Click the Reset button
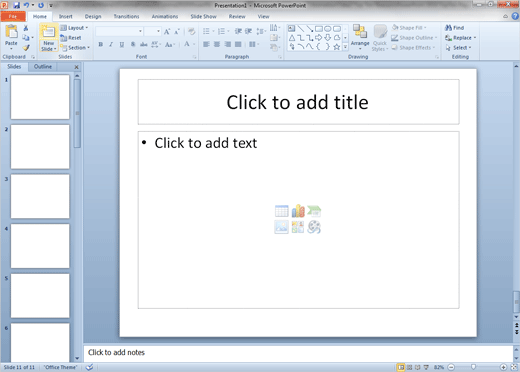 (x=71, y=38)
